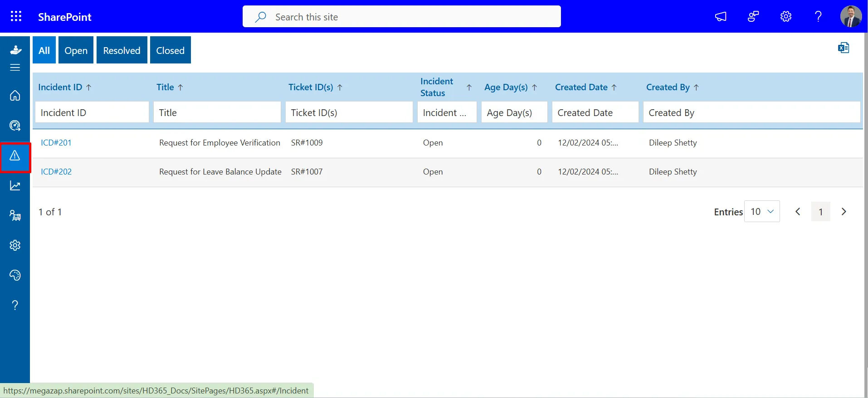
Task: Click Open status in ICD#202 row
Action: point(433,172)
